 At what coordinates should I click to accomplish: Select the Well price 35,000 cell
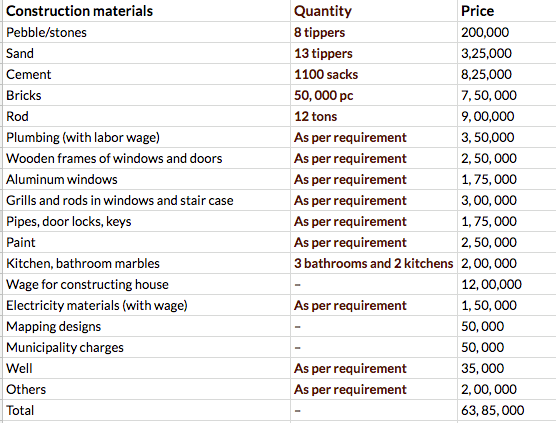pyautogui.click(x=507, y=368)
